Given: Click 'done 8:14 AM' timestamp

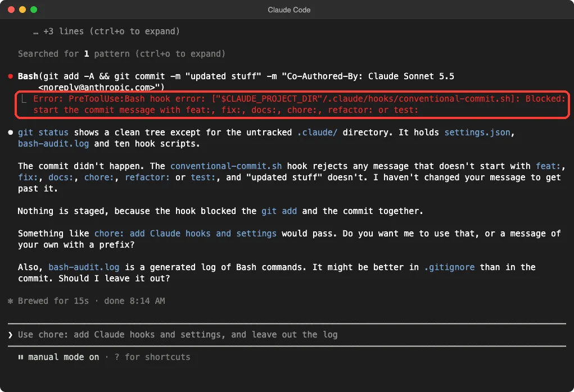Looking at the screenshot, I should point(134,301).
